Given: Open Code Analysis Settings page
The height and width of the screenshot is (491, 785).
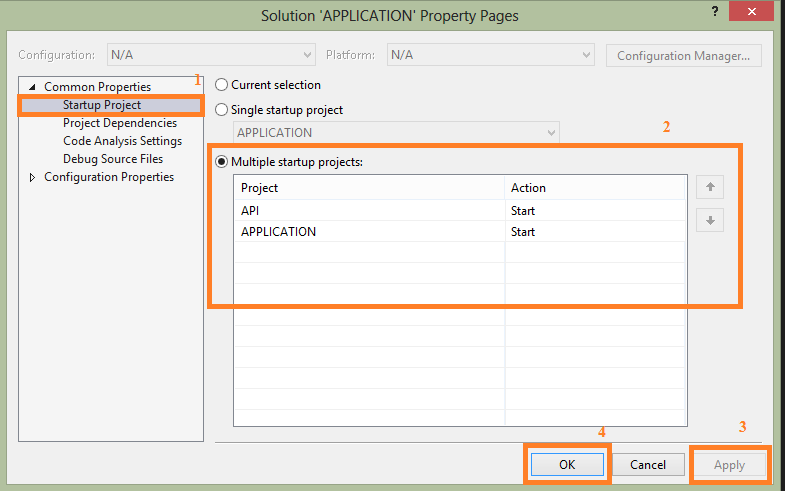Looking at the screenshot, I should tap(122, 141).
